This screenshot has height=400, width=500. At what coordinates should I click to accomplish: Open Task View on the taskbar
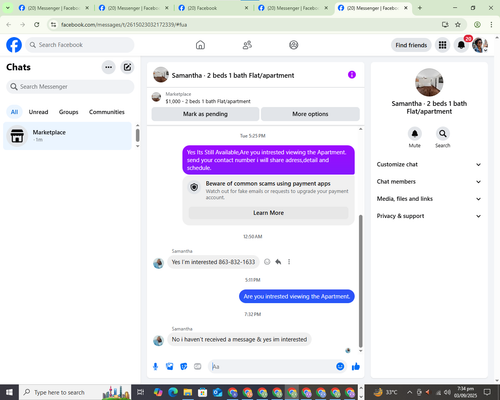click(x=141, y=392)
